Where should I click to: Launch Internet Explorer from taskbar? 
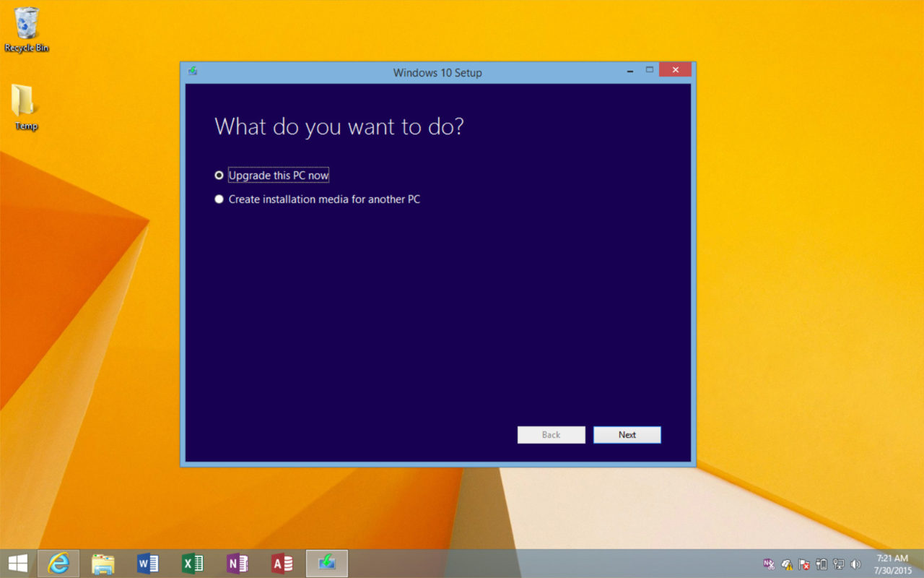pyautogui.click(x=58, y=564)
